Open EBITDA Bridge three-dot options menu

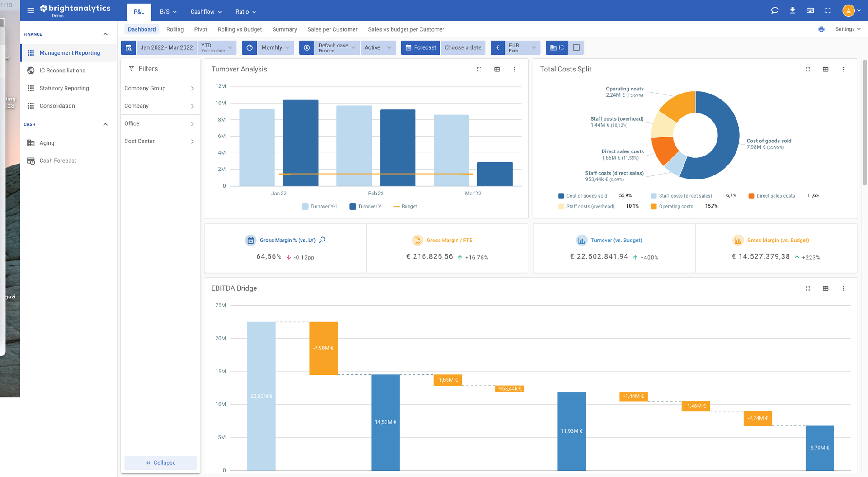tap(843, 288)
